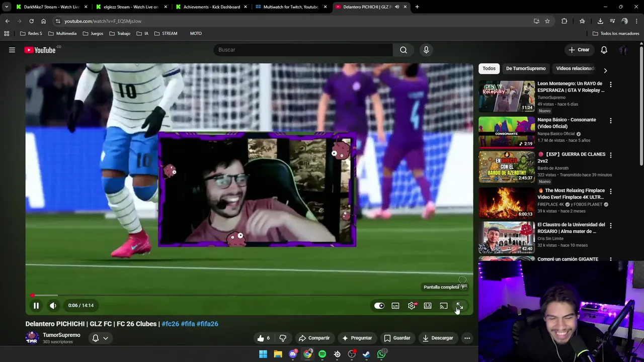The image size is (644, 362).
Task: Open Spotify from the taskbar
Action: [323, 354]
